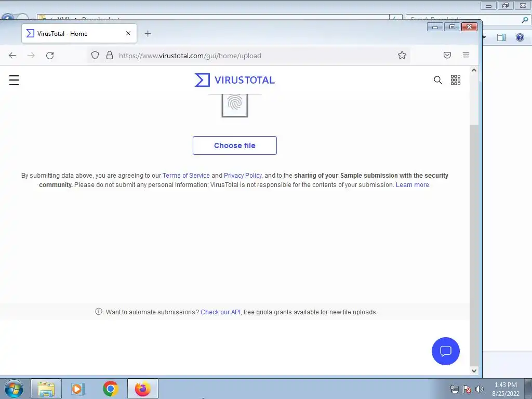
Task: Save page to Pocket
Action: coord(447,55)
